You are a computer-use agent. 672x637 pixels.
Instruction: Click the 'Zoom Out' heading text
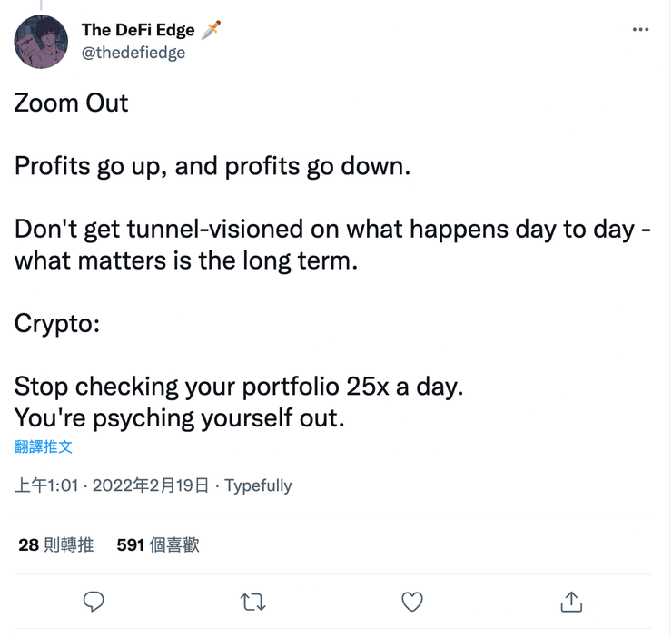(72, 103)
